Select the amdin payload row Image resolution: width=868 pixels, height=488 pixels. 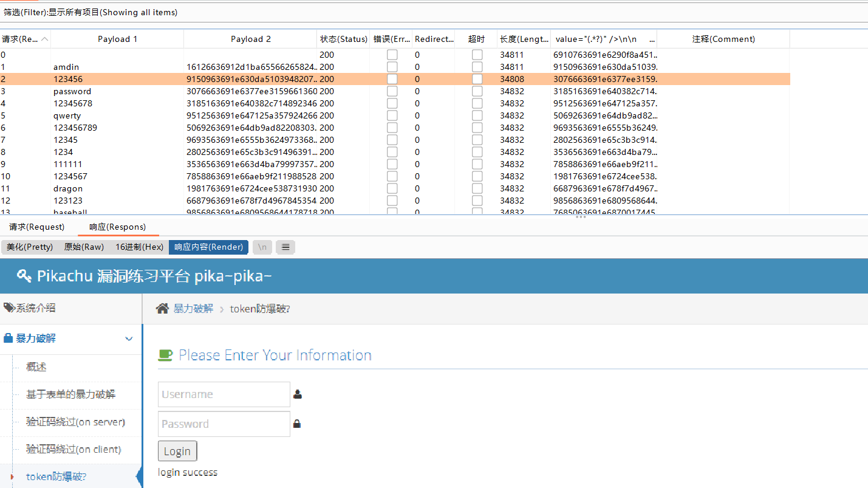tap(395, 67)
